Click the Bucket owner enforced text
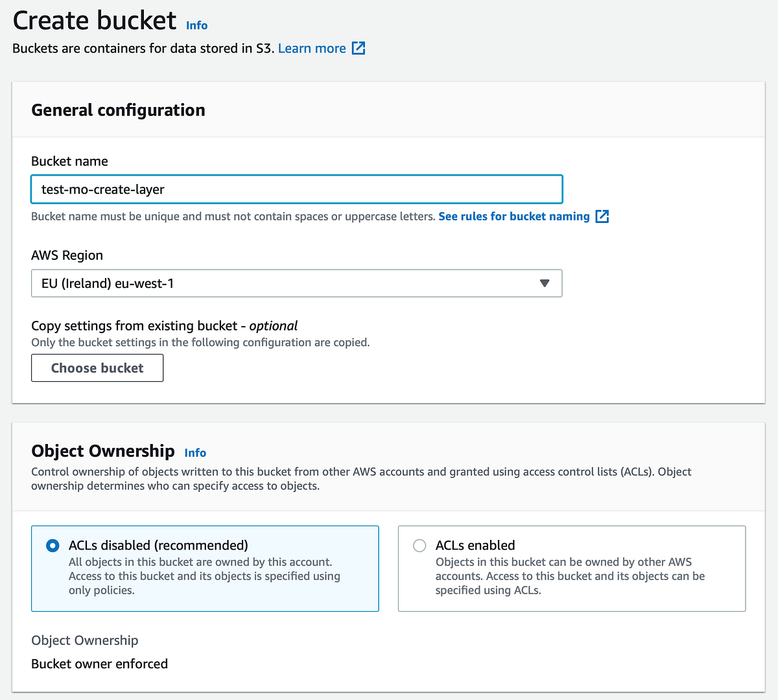 99,664
